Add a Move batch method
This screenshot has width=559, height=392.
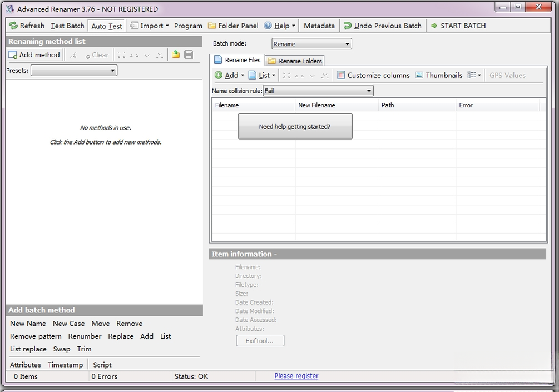click(x=101, y=324)
